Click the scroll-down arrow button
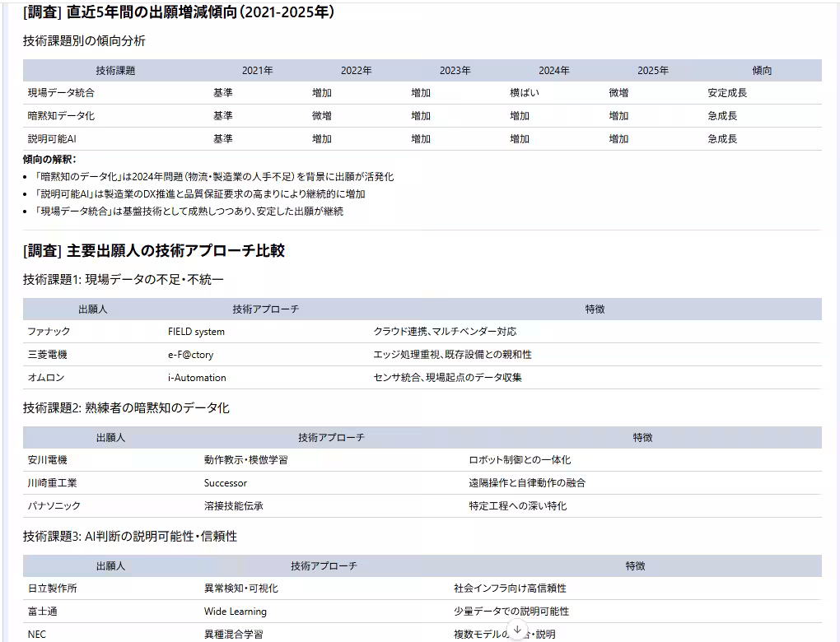This screenshot has height=642, width=840. (x=517, y=630)
